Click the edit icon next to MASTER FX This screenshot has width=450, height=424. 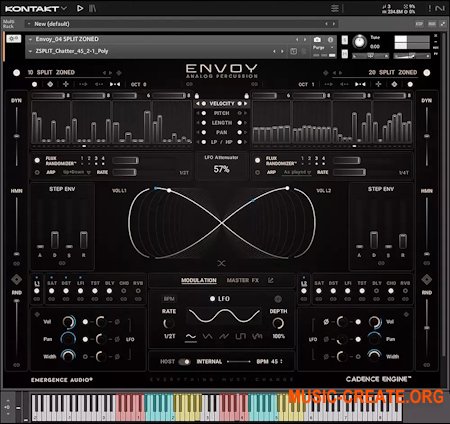pos(271,280)
